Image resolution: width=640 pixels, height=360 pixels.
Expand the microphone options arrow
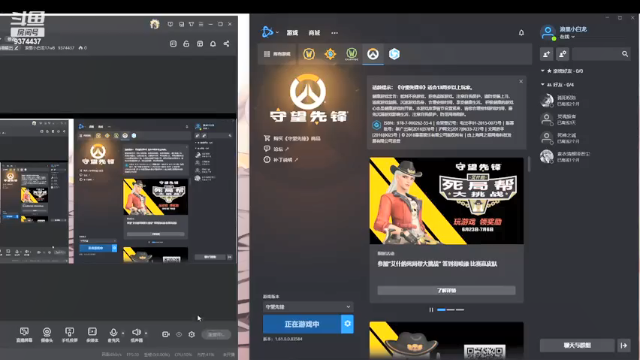coord(123,333)
